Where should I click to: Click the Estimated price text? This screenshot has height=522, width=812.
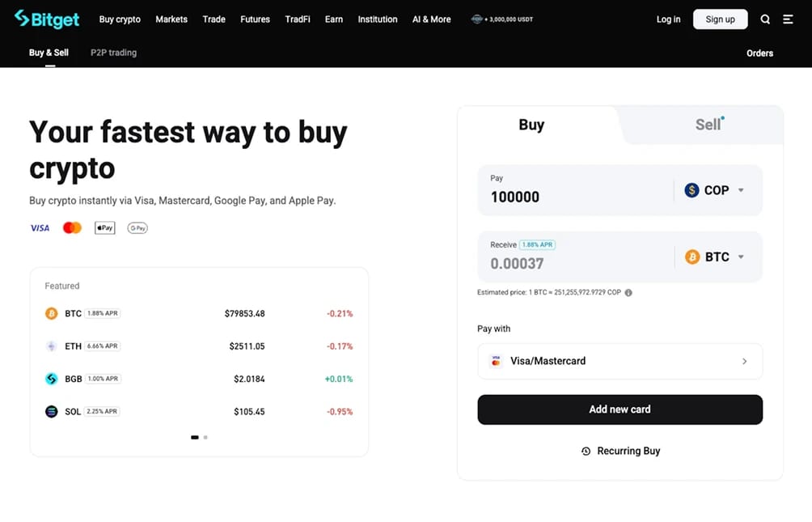tap(549, 292)
